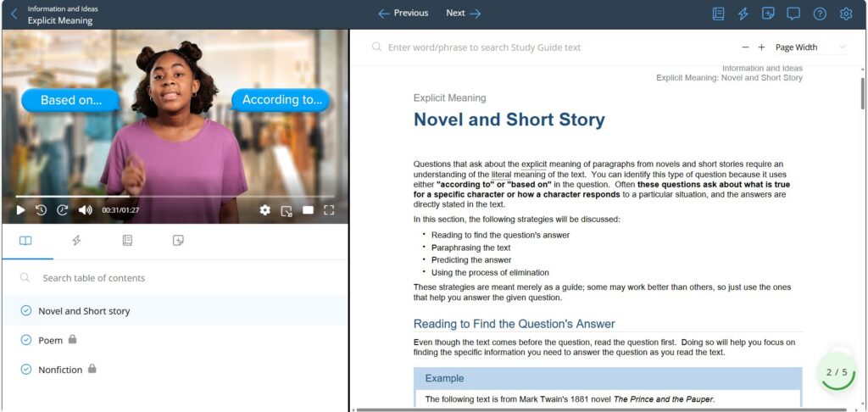This screenshot has height=412, width=868.
Task: Click the study guide horizontal scrollbar
Action: coord(601,409)
